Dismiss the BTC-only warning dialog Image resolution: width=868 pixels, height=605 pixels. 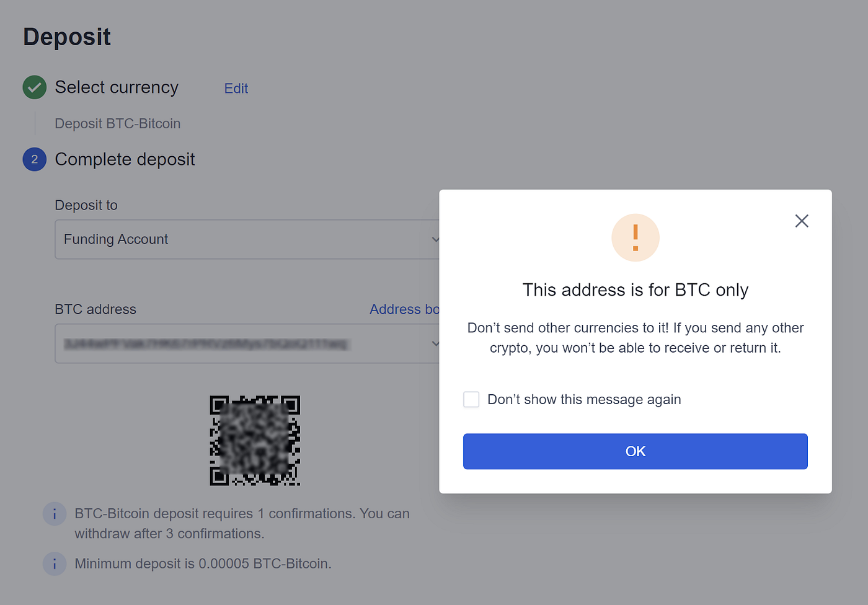tap(635, 451)
